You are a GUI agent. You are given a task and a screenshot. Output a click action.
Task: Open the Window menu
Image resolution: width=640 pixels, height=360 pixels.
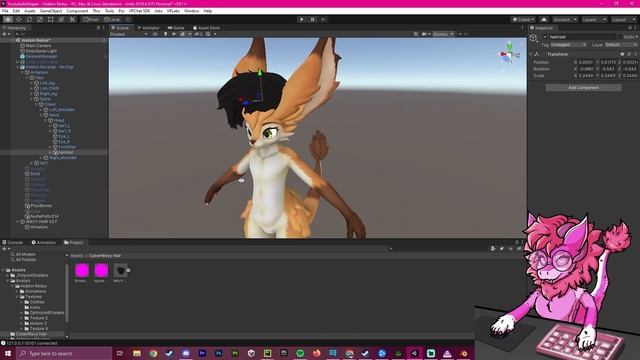click(x=191, y=11)
